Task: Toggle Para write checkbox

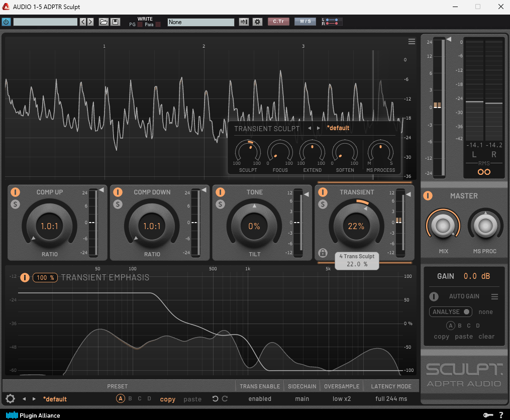Action: pyautogui.click(x=158, y=25)
